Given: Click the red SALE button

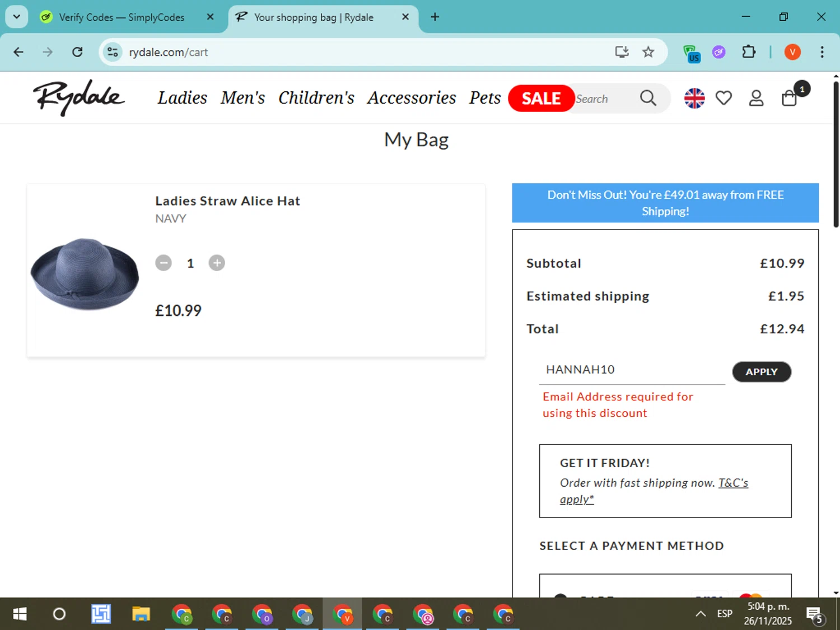Looking at the screenshot, I should [542, 99].
